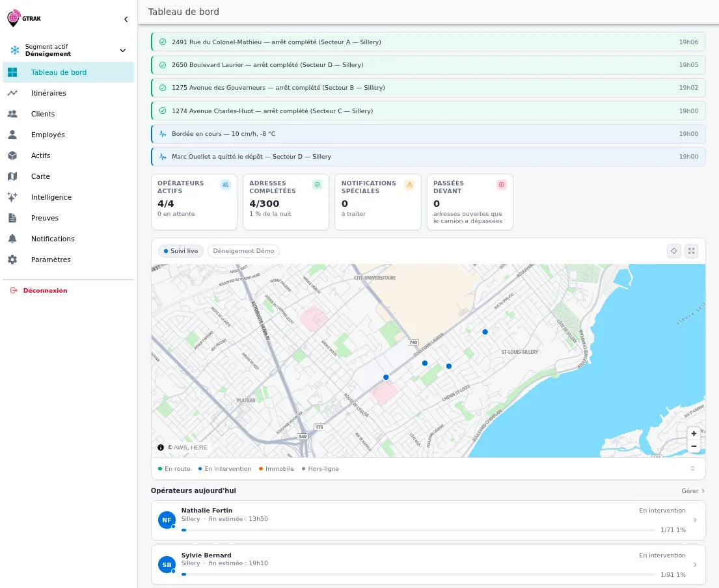Click the warning icon on Notifications spéciales card
This screenshot has height=588, width=719.
pyautogui.click(x=409, y=185)
